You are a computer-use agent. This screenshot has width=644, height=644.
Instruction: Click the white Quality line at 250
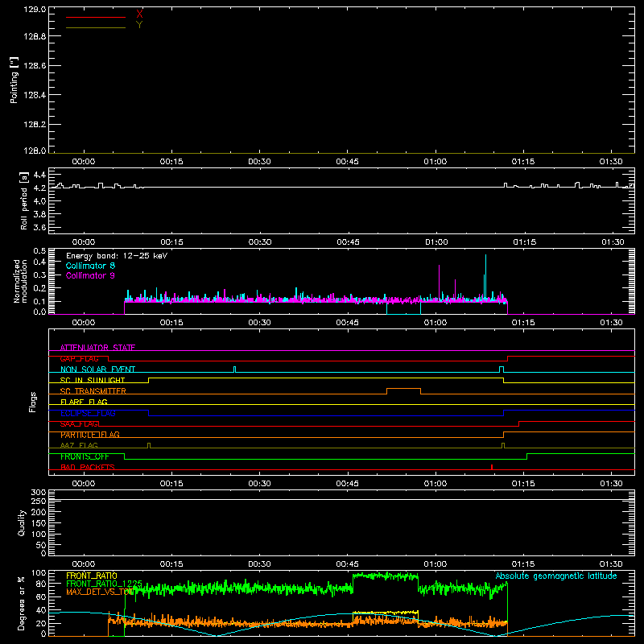click(x=341, y=499)
